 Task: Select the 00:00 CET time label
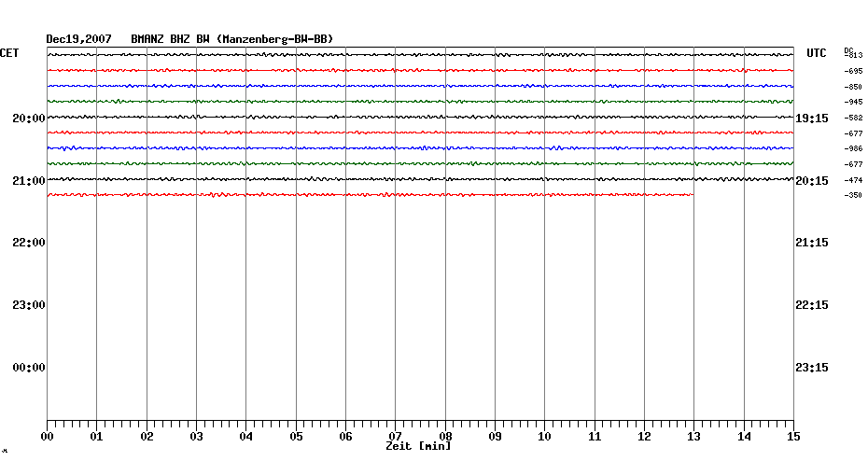point(29,368)
